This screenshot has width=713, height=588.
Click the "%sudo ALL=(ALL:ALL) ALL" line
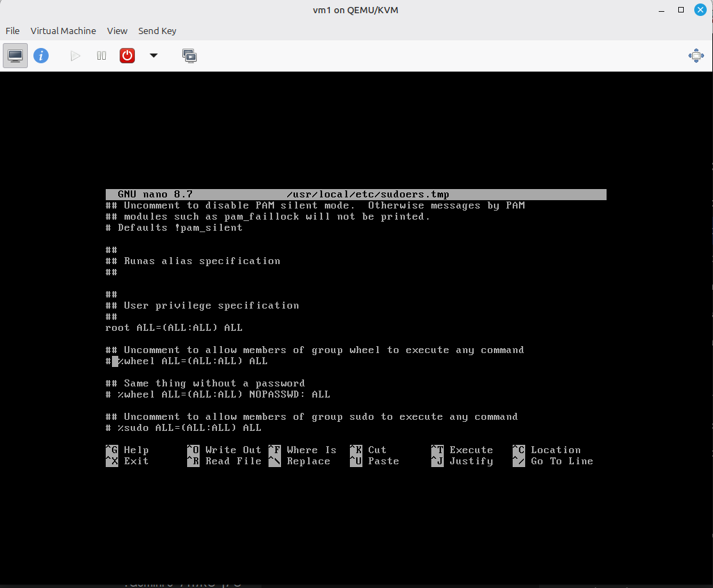point(184,427)
